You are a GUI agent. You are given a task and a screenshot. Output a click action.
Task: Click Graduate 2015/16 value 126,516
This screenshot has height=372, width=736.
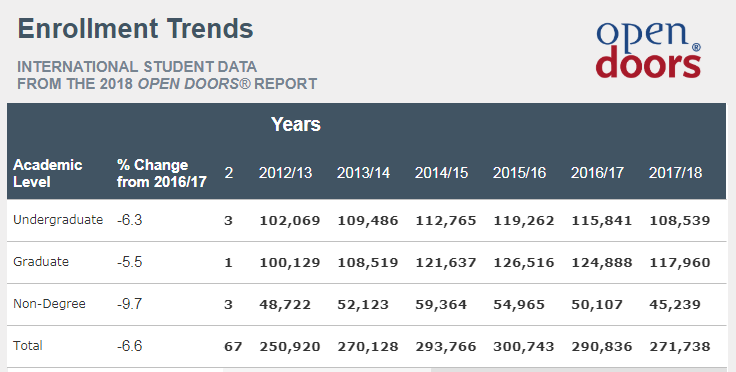coord(524,262)
